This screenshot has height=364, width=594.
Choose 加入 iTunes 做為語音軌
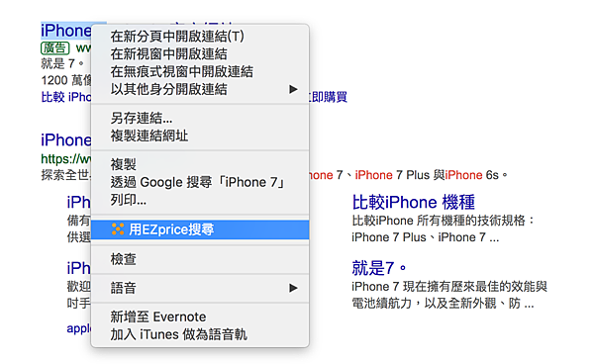(x=200, y=334)
